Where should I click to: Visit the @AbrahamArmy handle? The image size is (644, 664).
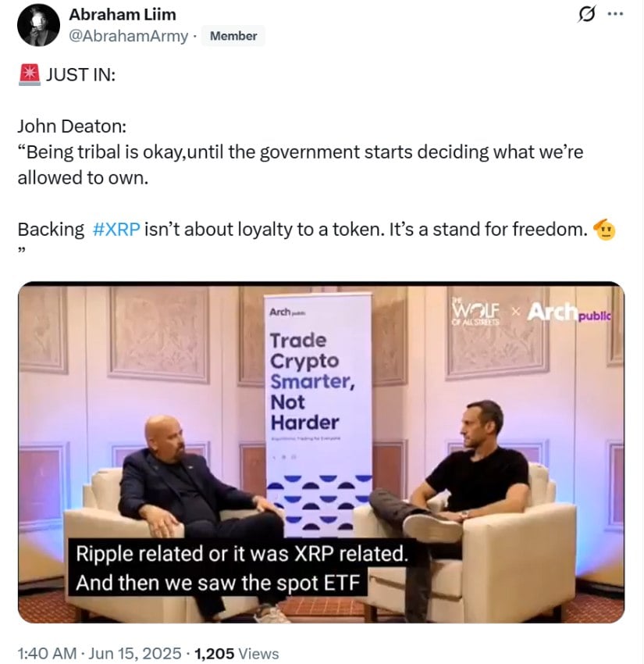(x=128, y=36)
